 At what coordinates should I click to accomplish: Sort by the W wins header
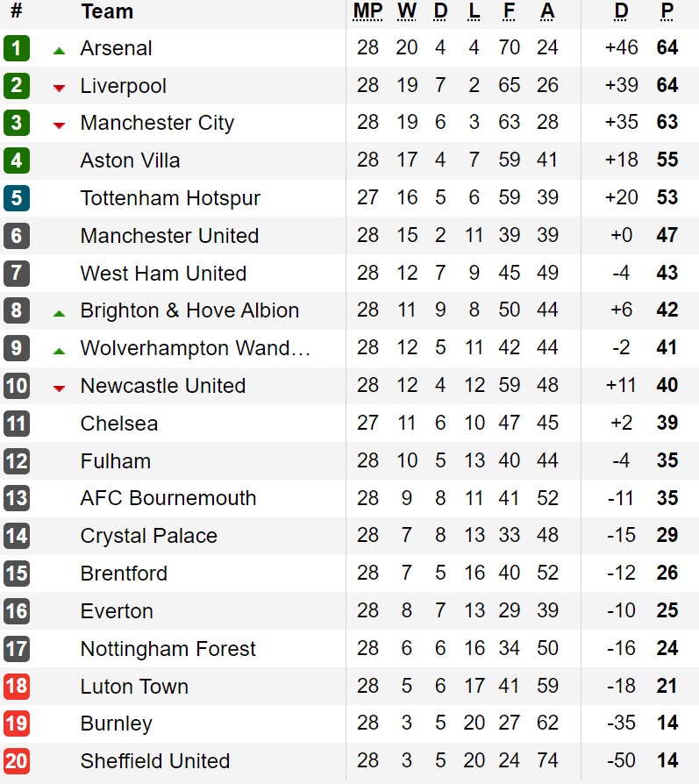click(407, 11)
